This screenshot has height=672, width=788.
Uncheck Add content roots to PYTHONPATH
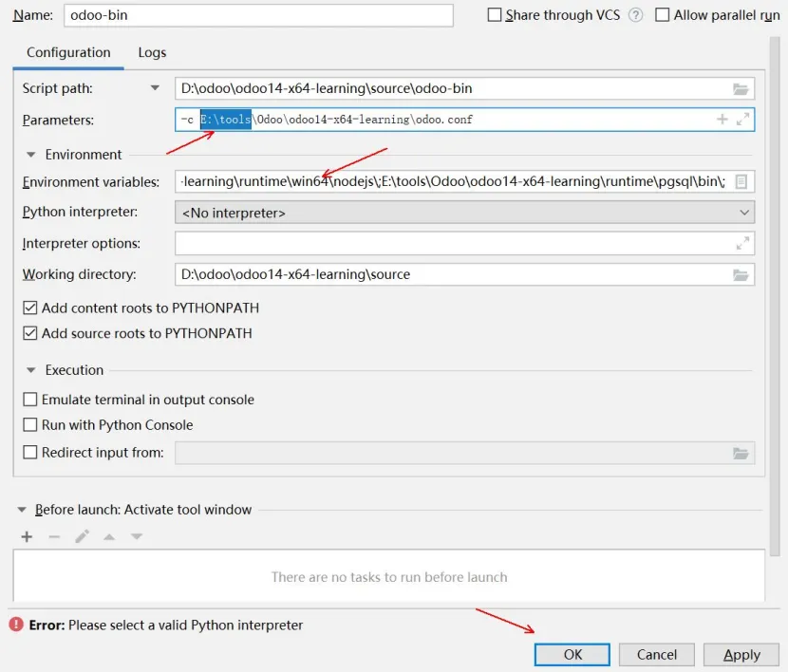[30, 308]
